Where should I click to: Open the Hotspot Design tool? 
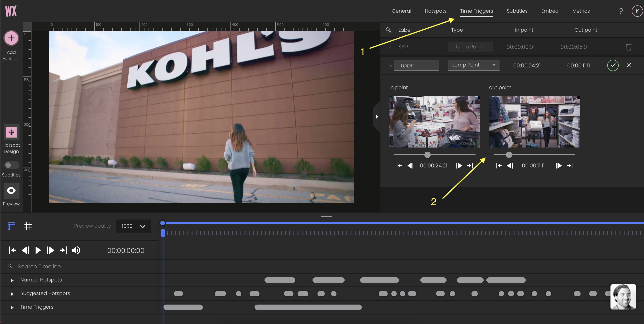[x=11, y=132]
